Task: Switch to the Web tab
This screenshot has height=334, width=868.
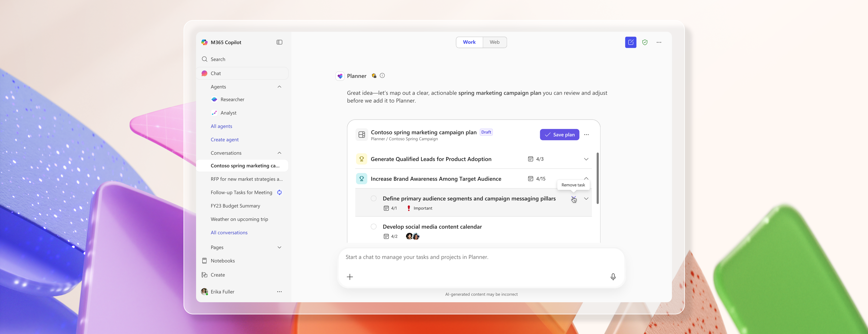Action: (494, 42)
